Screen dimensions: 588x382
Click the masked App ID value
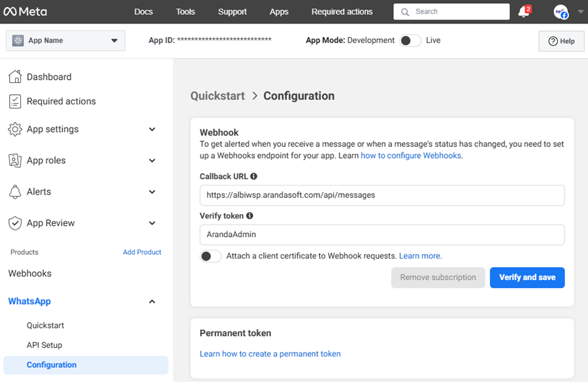click(x=224, y=39)
